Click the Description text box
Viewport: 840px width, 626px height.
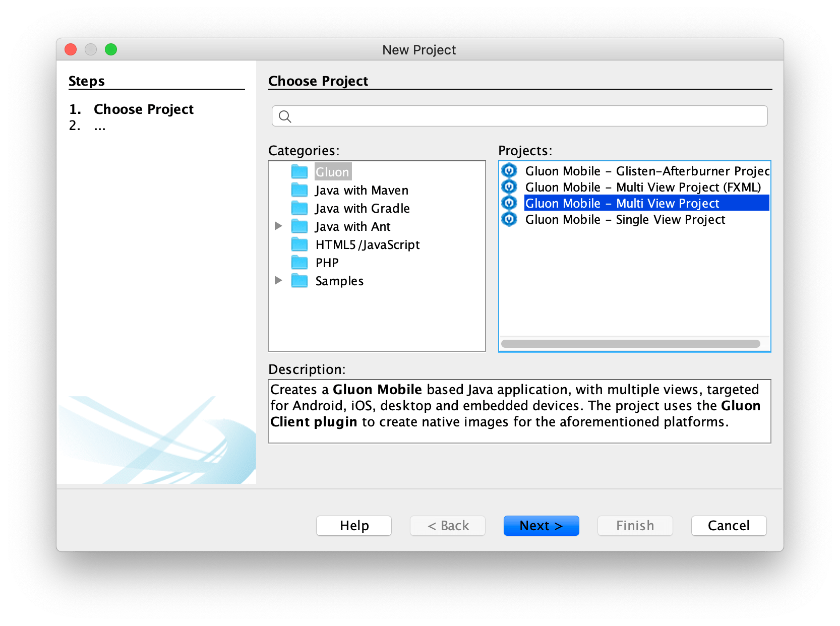[x=520, y=411]
